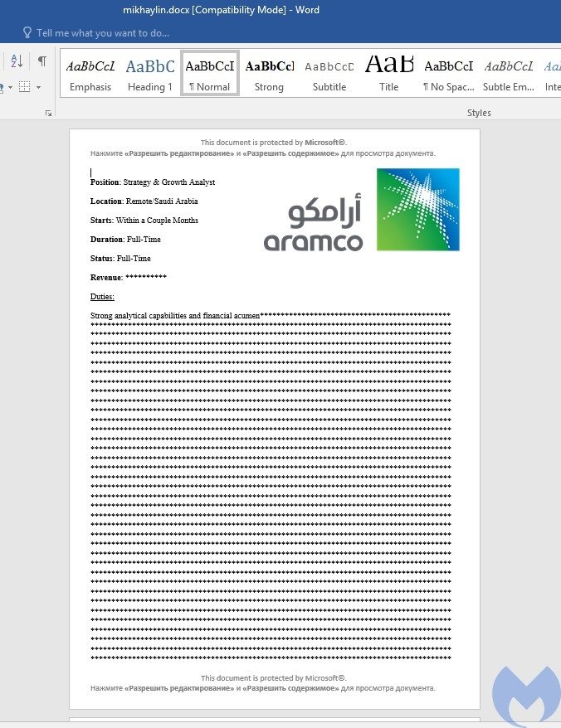Click the Duration: Full-Time line
Image resolution: width=561 pixels, height=728 pixels.
tap(125, 239)
